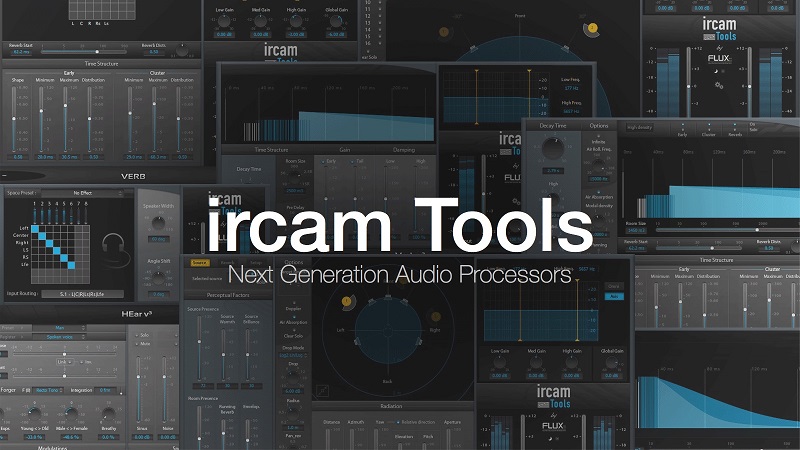Click the Breathy knob in Trax
800x450 pixels.
[108, 414]
